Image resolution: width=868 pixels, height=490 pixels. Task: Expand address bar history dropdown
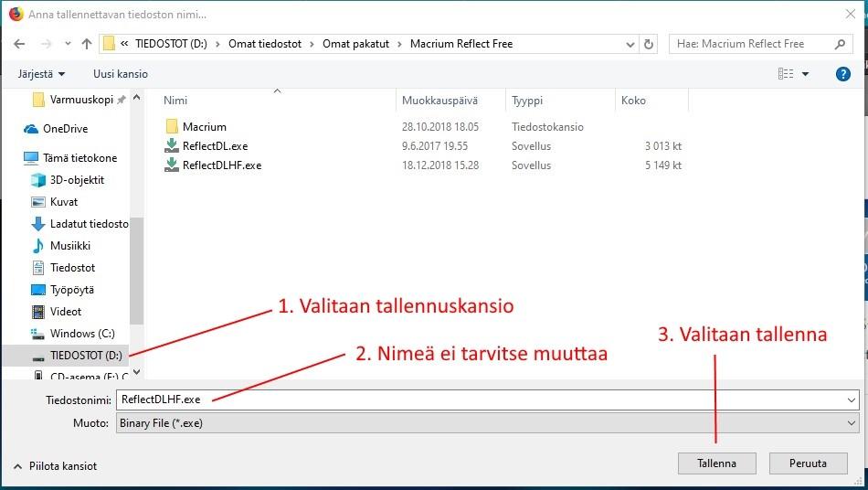[x=630, y=44]
